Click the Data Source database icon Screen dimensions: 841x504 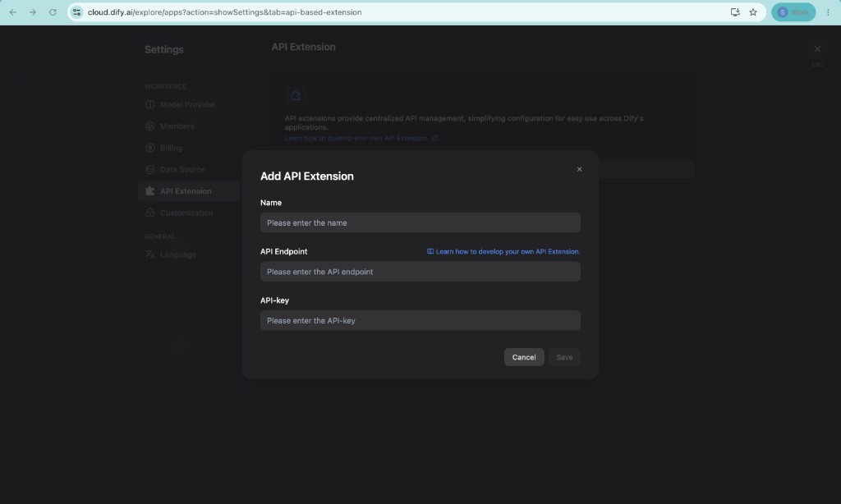tap(150, 169)
